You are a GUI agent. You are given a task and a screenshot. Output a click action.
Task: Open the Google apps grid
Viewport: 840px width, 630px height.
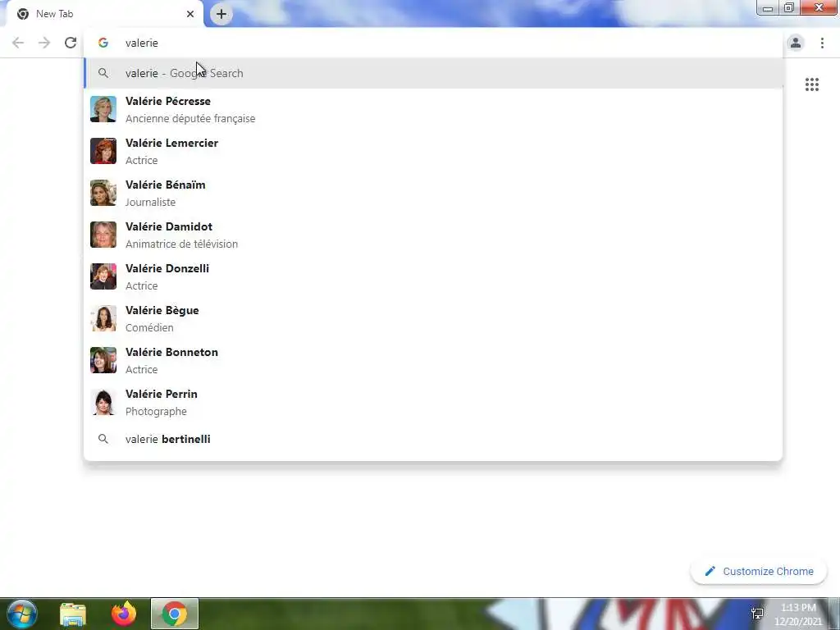[811, 84]
